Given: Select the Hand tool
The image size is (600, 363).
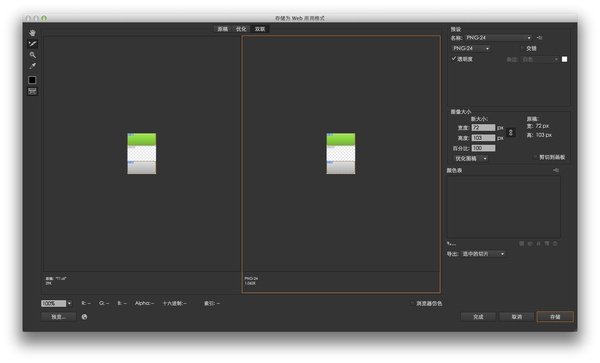Looking at the screenshot, I should (33, 33).
